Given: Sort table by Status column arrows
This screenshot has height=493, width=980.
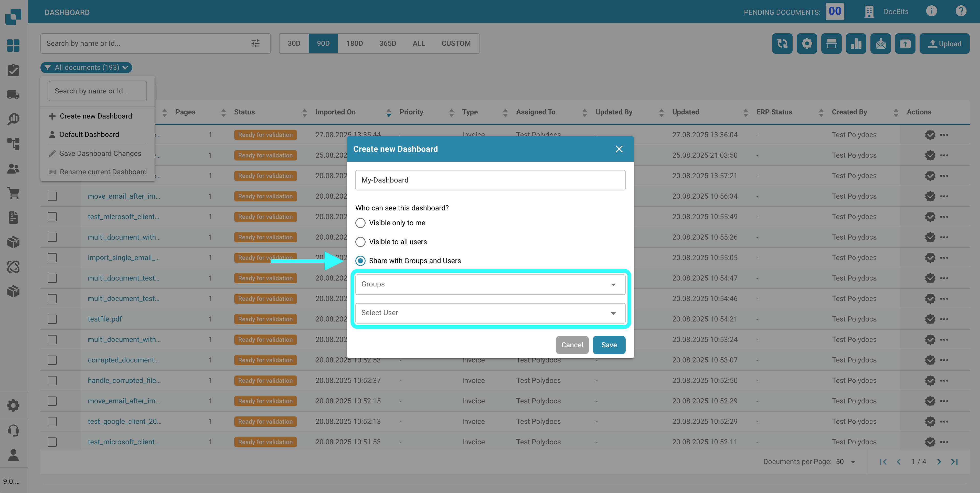Looking at the screenshot, I should tap(304, 112).
